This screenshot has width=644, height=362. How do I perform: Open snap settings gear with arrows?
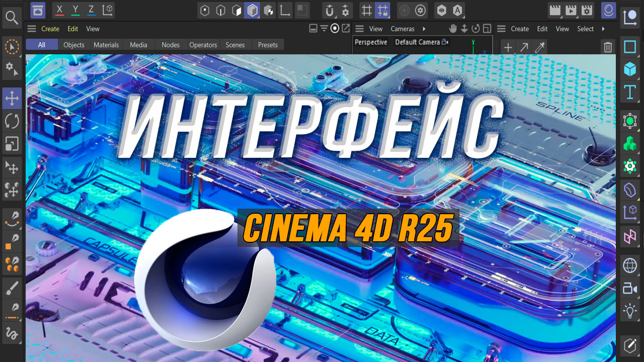pyautogui.click(x=346, y=10)
